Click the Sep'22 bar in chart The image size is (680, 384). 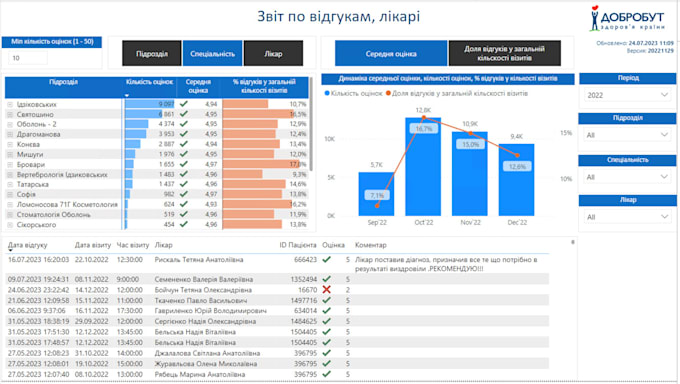point(376,194)
